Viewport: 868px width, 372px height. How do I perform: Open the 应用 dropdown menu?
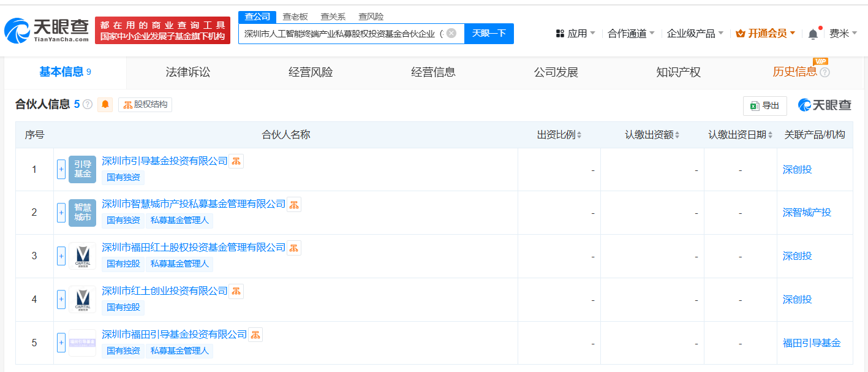click(x=575, y=33)
